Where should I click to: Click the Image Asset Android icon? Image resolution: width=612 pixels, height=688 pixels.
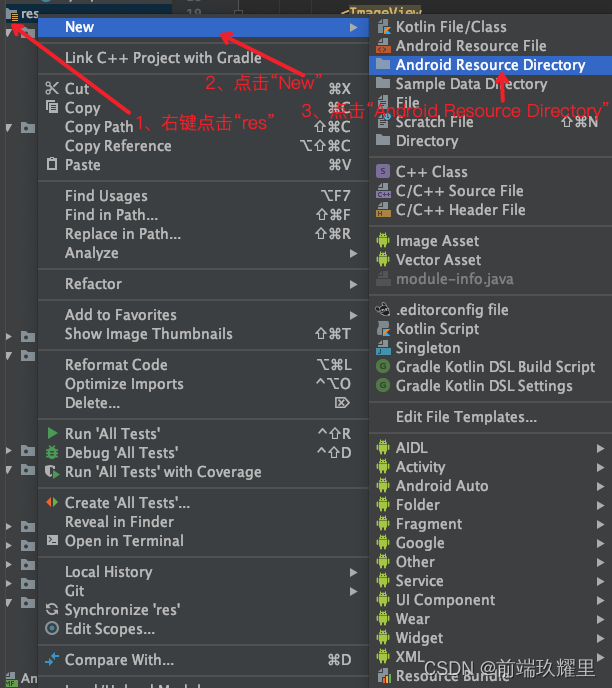(383, 241)
